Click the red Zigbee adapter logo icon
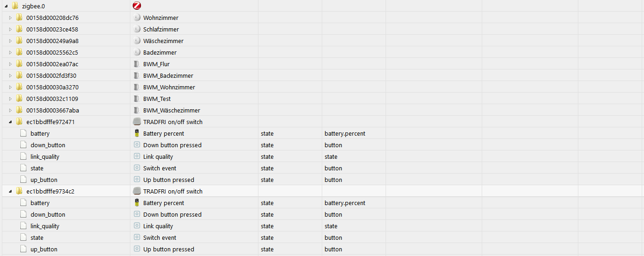The image size is (644, 256). [x=136, y=6]
